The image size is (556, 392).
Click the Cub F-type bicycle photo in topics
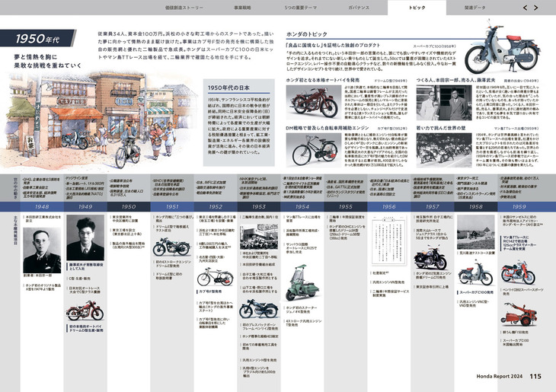(x=312, y=150)
